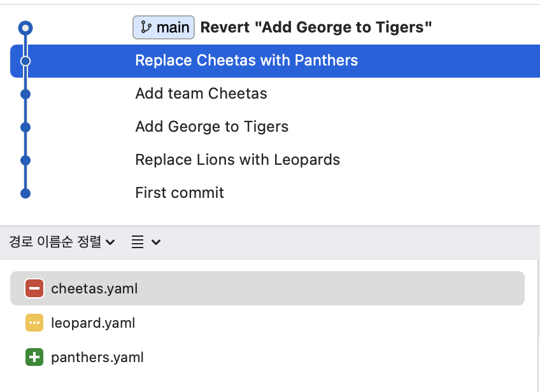Click the green added icon for panthers.yaml
This screenshot has height=392, width=540.
pos(34,357)
